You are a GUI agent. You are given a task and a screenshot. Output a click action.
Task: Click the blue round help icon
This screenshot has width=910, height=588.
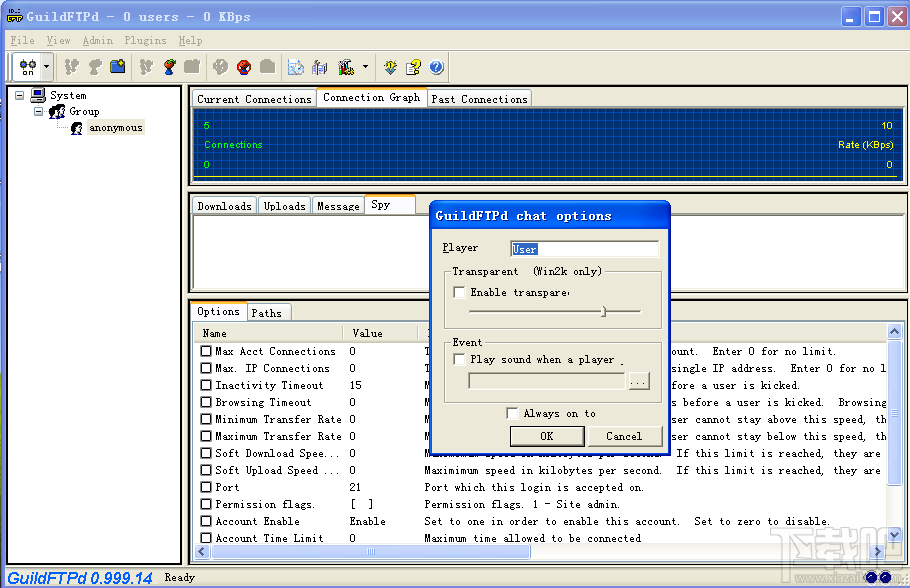point(436,67)
